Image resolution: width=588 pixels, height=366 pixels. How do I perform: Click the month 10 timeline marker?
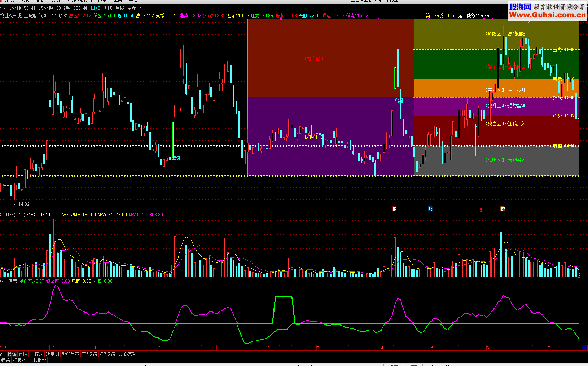pyautogui.click(x=52, y=348)
